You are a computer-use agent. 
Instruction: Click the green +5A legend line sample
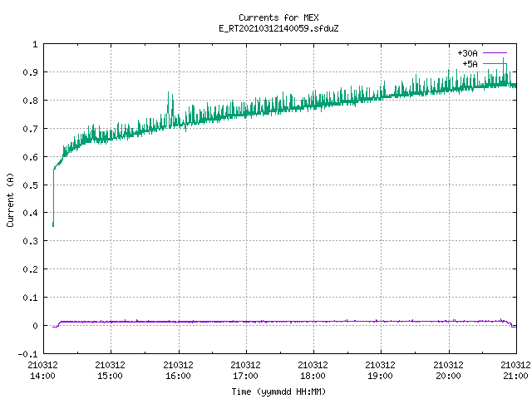pyautogui.click(x=495, y=63)
